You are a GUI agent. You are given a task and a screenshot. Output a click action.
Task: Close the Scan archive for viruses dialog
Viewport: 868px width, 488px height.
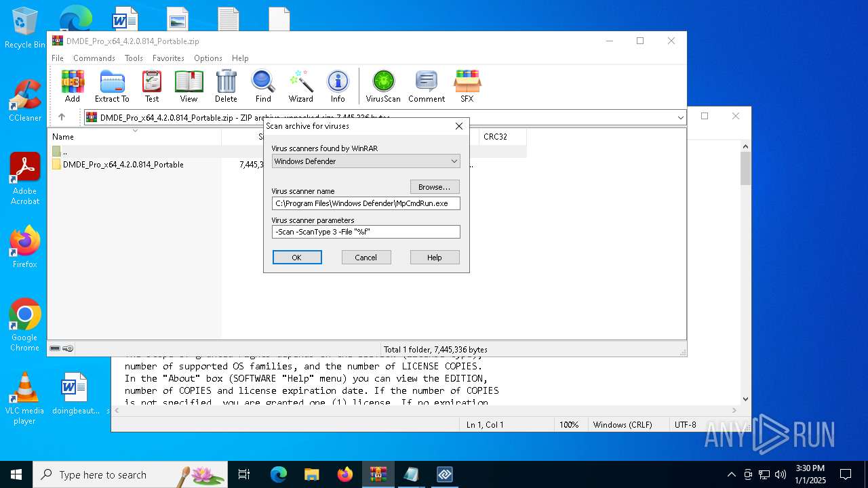pyautogui.click(x=459, y=126)
